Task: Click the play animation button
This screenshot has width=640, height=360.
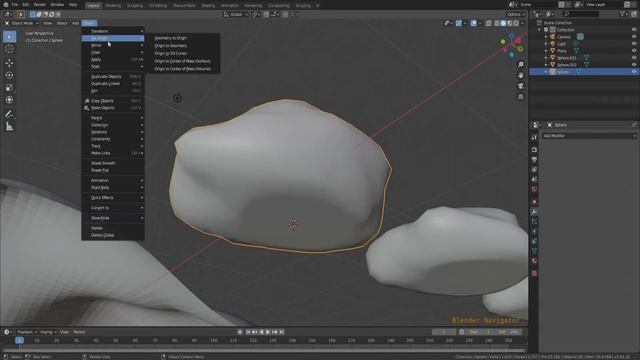Action: click(x=268, y=332)
